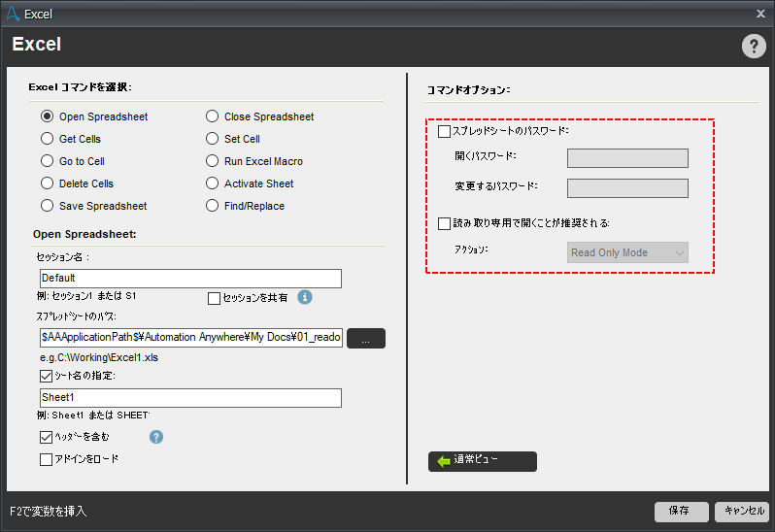Click the 変更するパスワード input field
775x532 pixels.
pyautogui.click(x=627, y=188)
